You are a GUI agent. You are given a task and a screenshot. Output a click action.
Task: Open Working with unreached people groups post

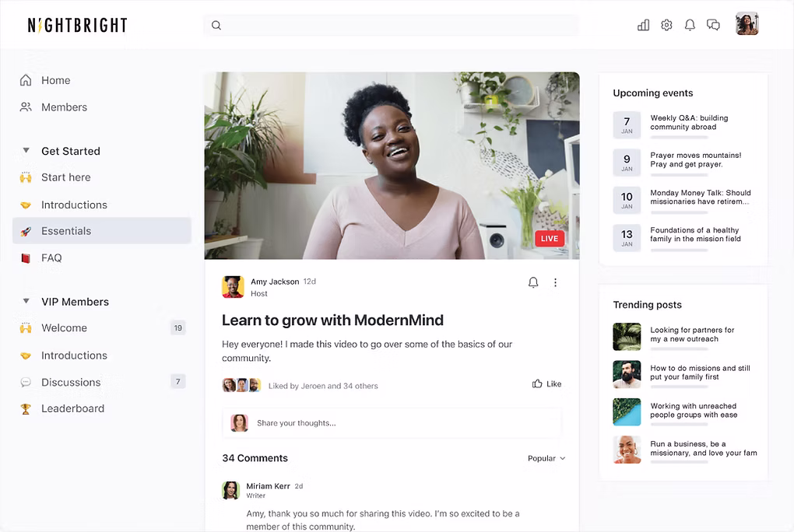[694, 410]
